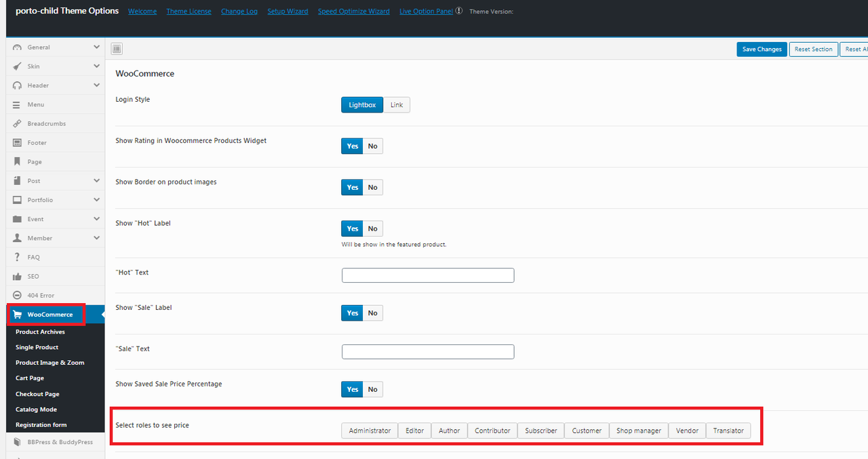The height and width of the screenshot is (459, 868).
Task: Set Login Style to Lightbox
Action: tap(362, 105)
